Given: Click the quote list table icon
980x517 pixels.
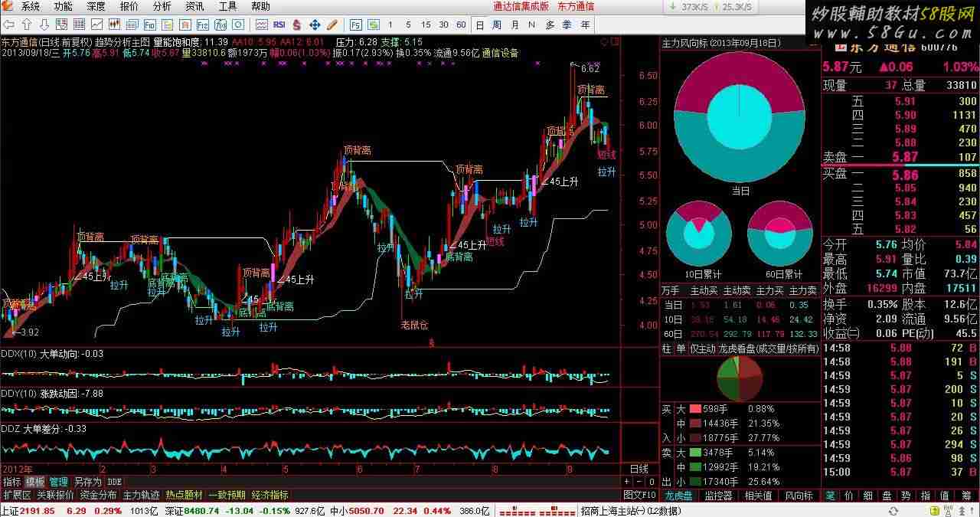Looking at the screenshot, I should pyautogui.click(x=79, y=25).
